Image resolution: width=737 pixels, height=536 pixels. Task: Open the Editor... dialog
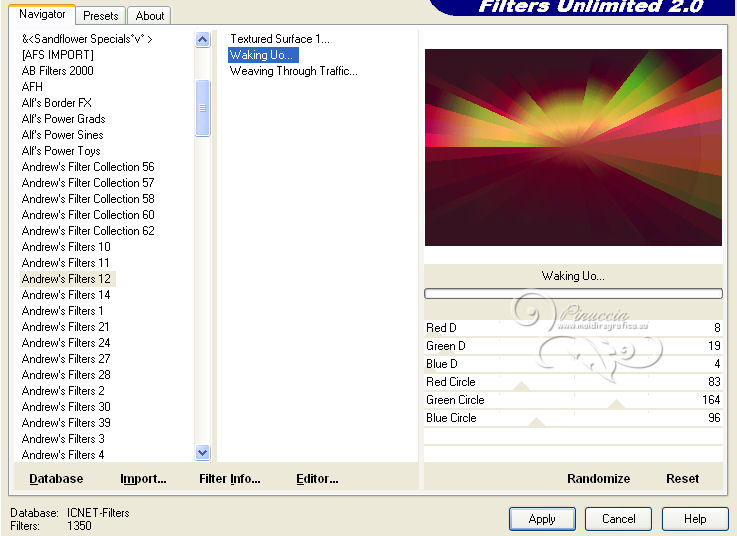[x=317, y=479]
